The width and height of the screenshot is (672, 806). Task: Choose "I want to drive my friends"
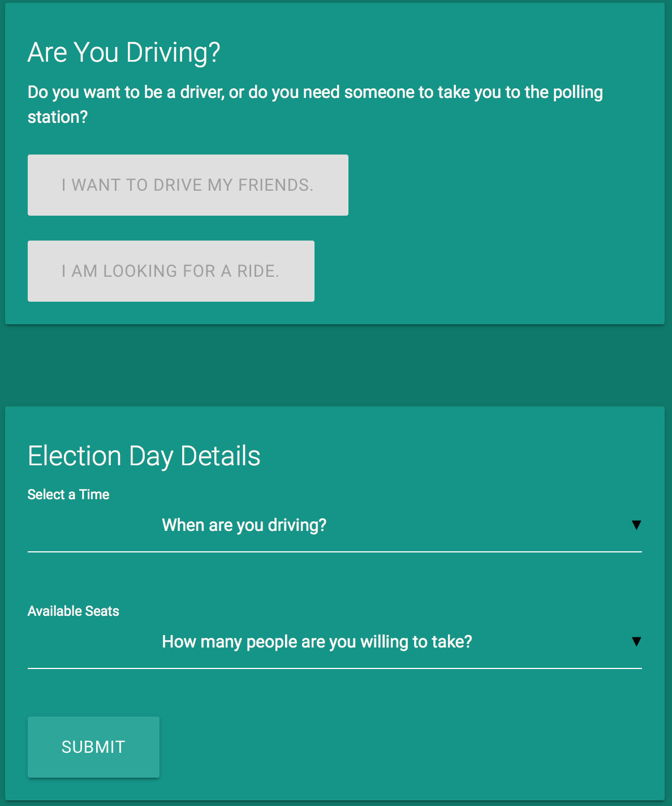pos(188,185)
